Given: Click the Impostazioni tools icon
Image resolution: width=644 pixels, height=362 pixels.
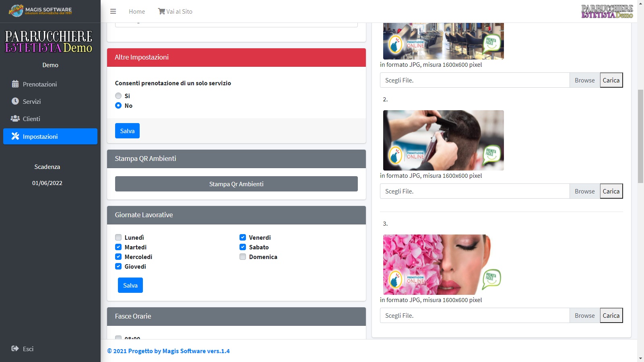Looking at the screenshot, I should pyautogui.click(x=15, y=136).
